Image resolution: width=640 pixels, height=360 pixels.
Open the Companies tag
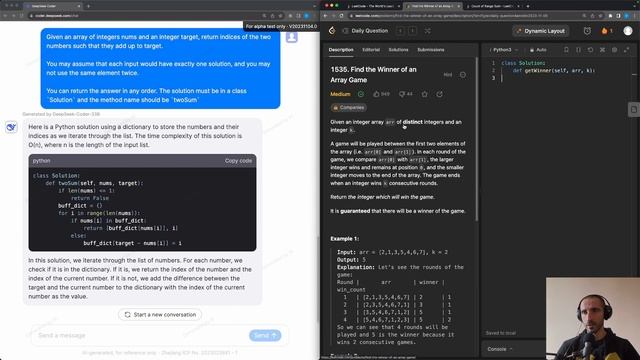tap(349, 108)
